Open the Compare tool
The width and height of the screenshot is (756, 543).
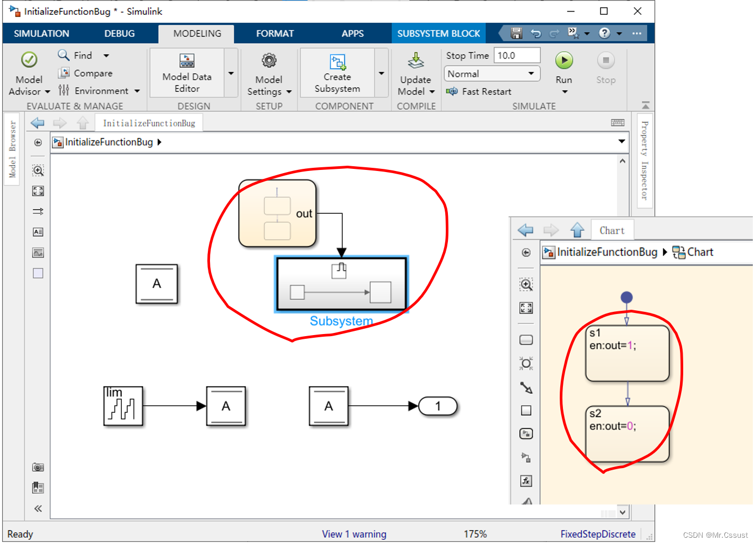click(85, 73)
